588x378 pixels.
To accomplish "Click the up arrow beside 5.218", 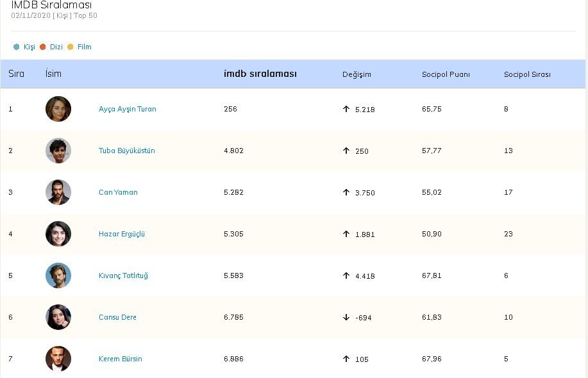I will click(x=346, y=109).
